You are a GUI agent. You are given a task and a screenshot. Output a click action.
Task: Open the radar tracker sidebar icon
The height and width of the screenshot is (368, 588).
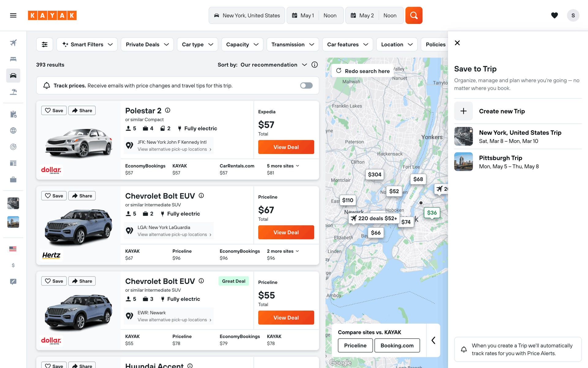click(13, 147)
